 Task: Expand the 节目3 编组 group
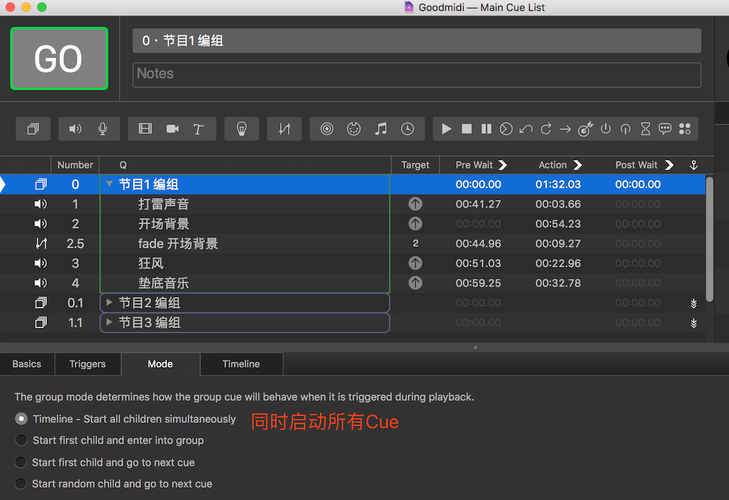click(109, 322)
